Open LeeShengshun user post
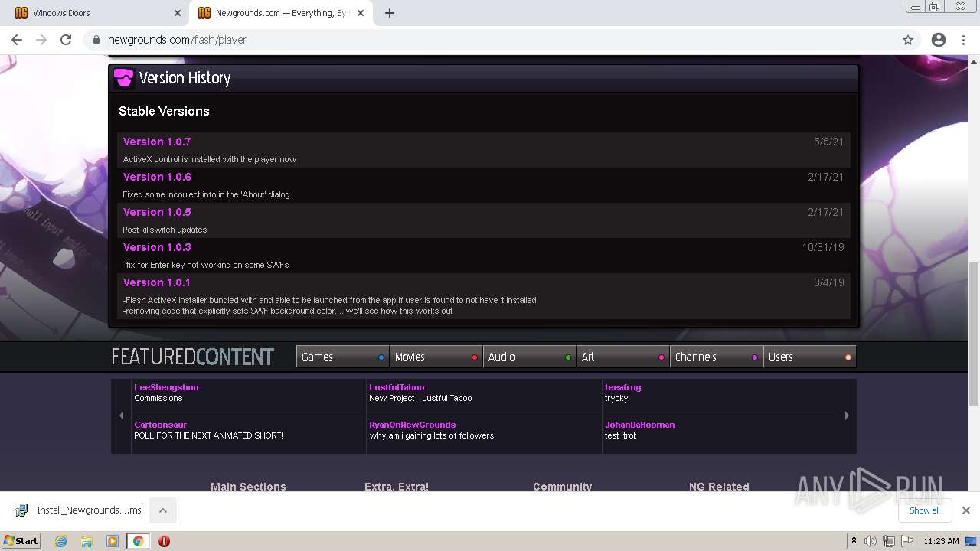 166,387
